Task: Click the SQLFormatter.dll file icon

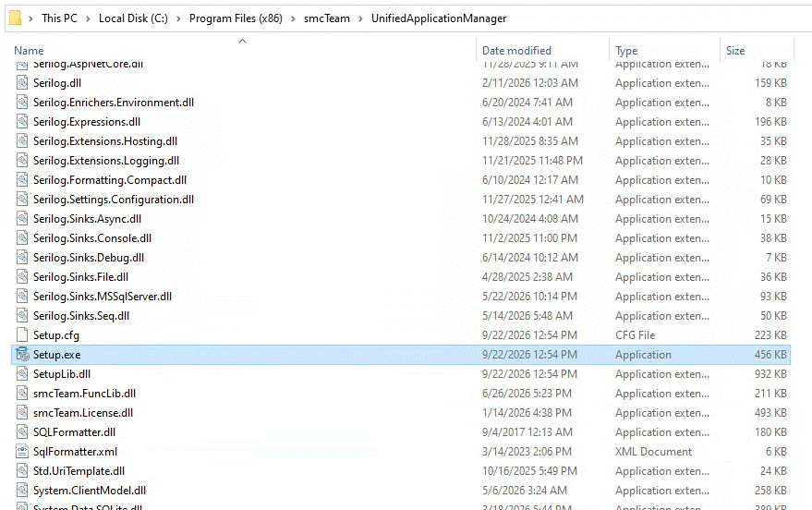Action: click(x=22, y=432)
